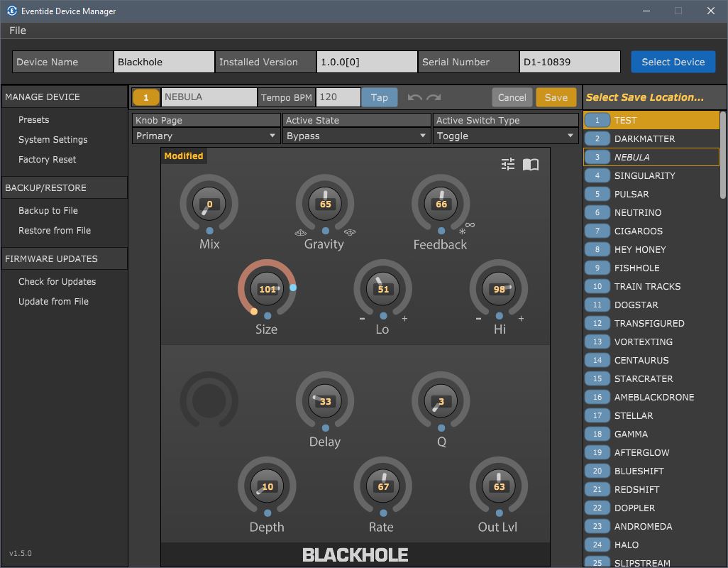This screenshot has width=728, height=568.
Task: Click the Select Device button
Action: click(x=673, y=62)
